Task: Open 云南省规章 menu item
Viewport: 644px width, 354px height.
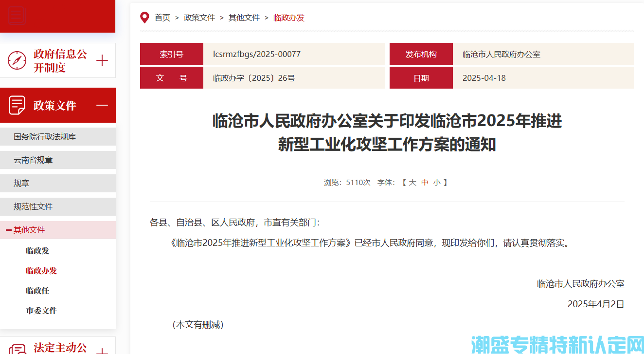Action: (x=58, y=160)
